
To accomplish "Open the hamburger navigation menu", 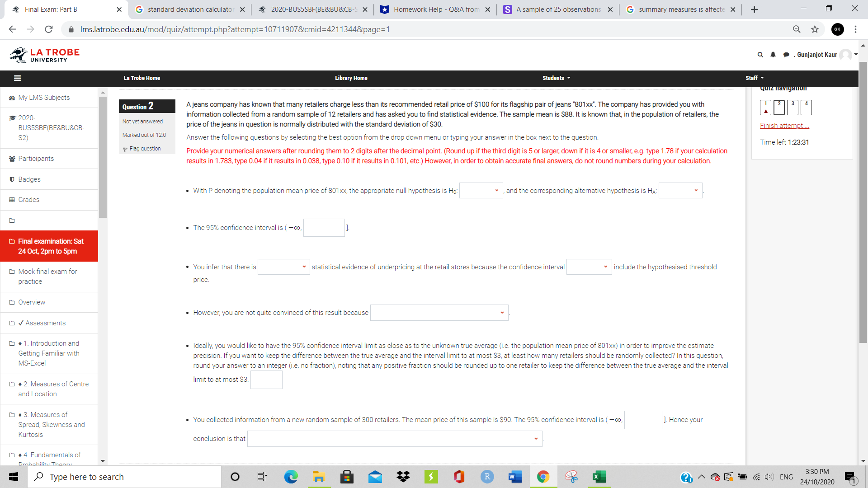I will (x=17, y=78).
